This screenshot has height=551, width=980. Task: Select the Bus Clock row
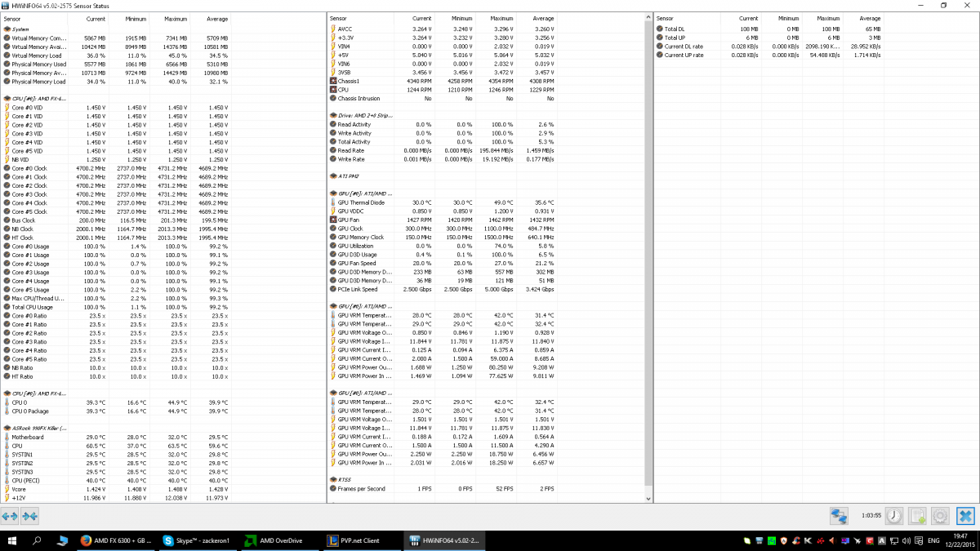coord(115,220)
